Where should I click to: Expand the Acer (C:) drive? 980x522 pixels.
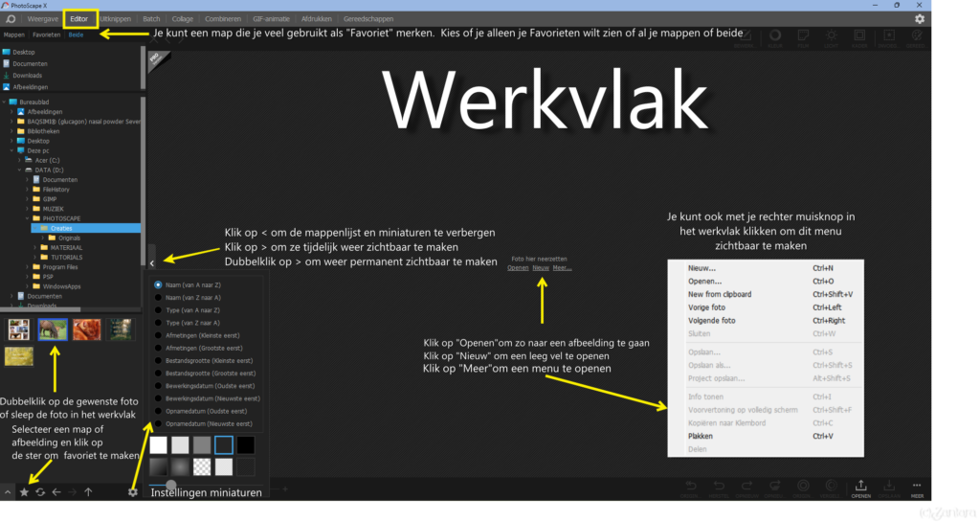(19, 160)
